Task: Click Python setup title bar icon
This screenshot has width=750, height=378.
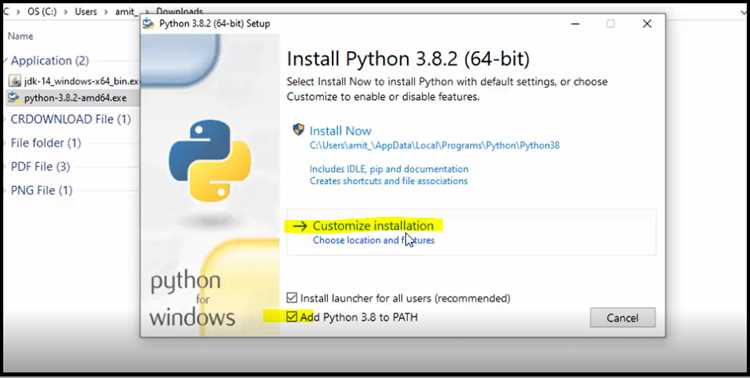Action: click(x=149, y=23)
